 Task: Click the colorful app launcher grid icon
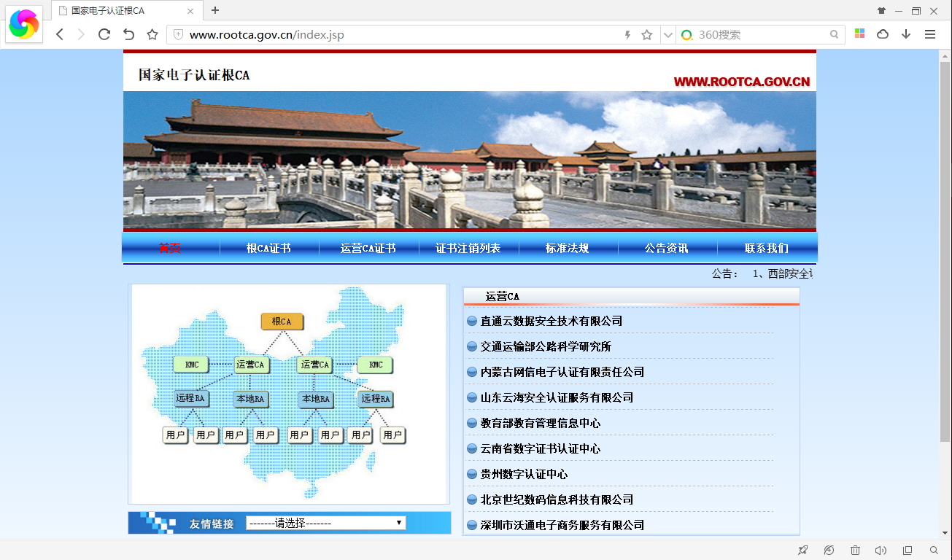859,34
